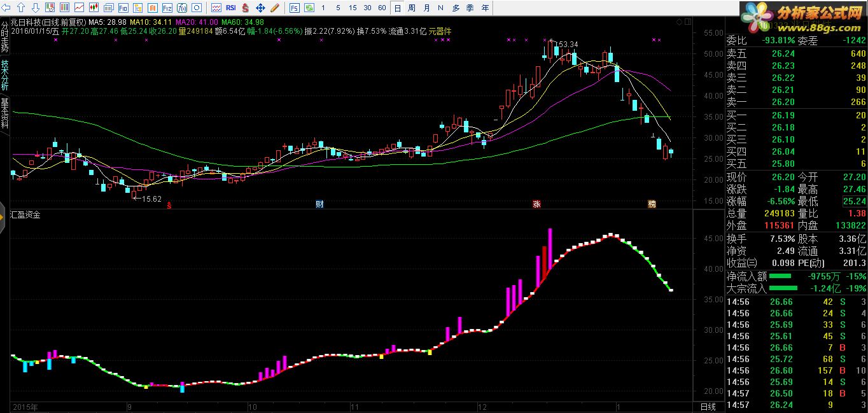Open the 技术分析 side tab
The height and width of the screenshot is (413, 868).
tap(4, 75)
